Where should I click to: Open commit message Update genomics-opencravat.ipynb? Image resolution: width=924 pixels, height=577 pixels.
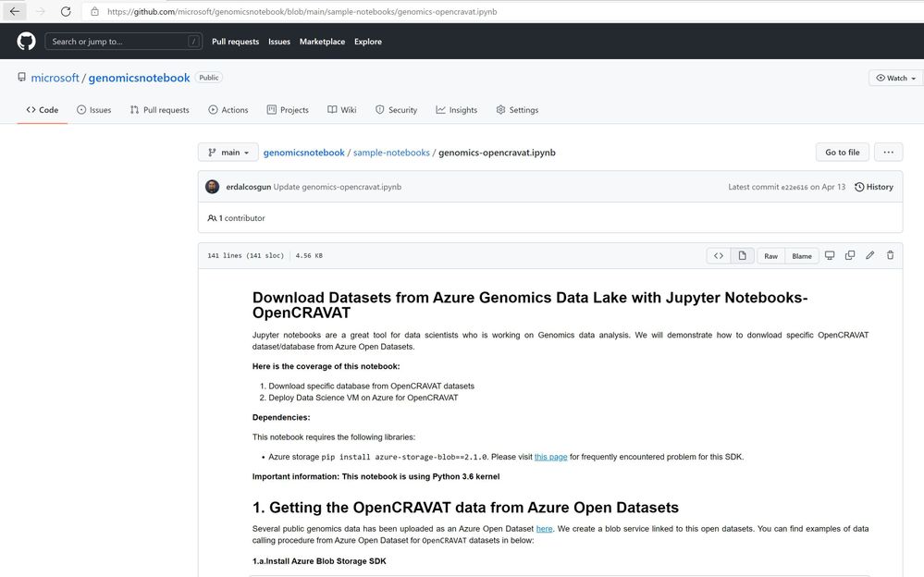tap(337, 187)
